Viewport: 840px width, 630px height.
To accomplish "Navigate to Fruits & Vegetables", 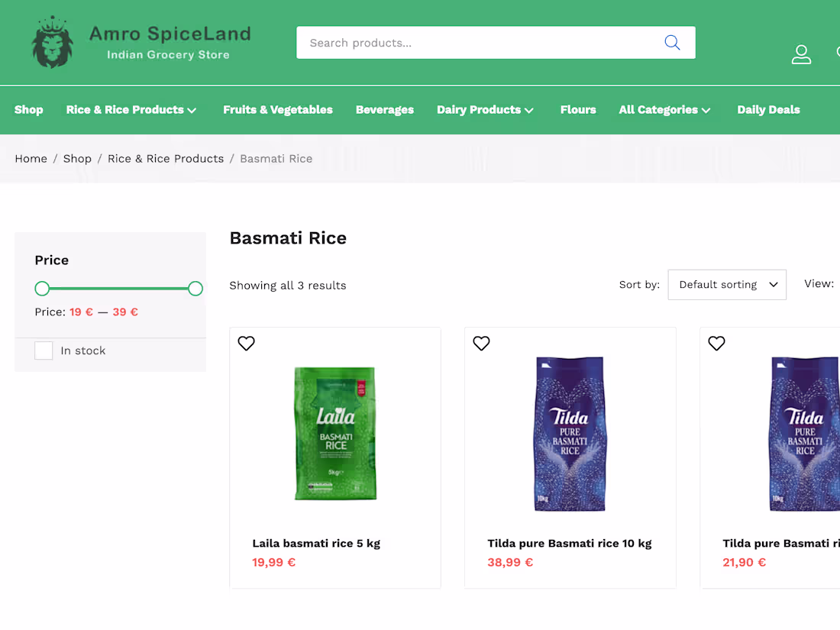I will pos(277,109).
